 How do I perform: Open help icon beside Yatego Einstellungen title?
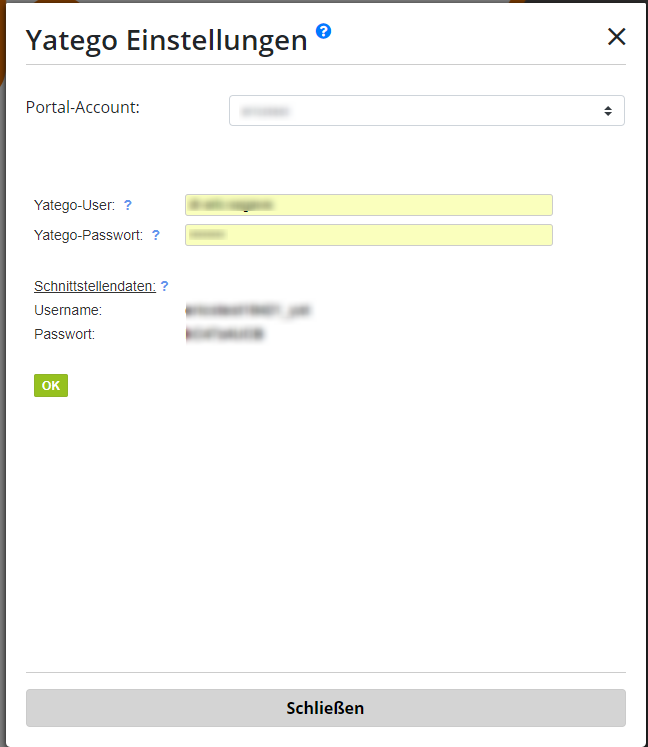(x=324, y=31)
